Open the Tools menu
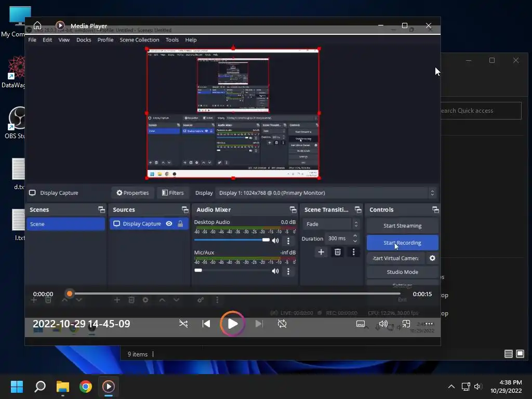Image resolution: width=532 pixels, height=399 pixels. coord(172,39)
